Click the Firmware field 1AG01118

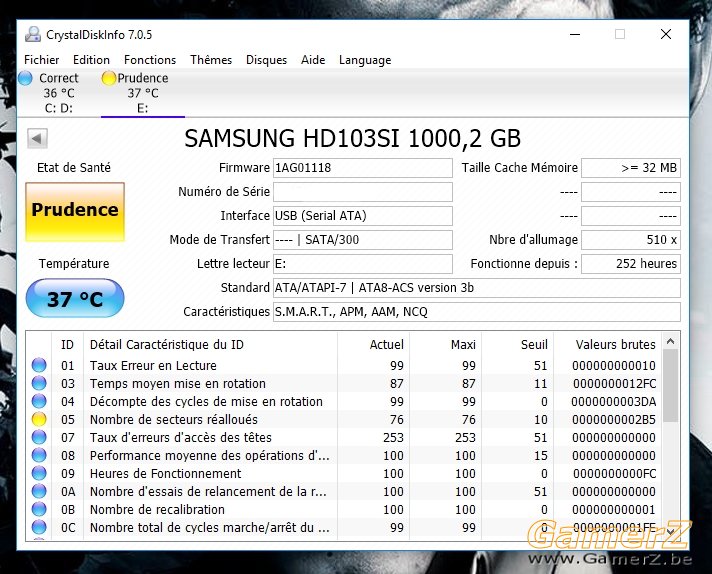coord(362,168)
